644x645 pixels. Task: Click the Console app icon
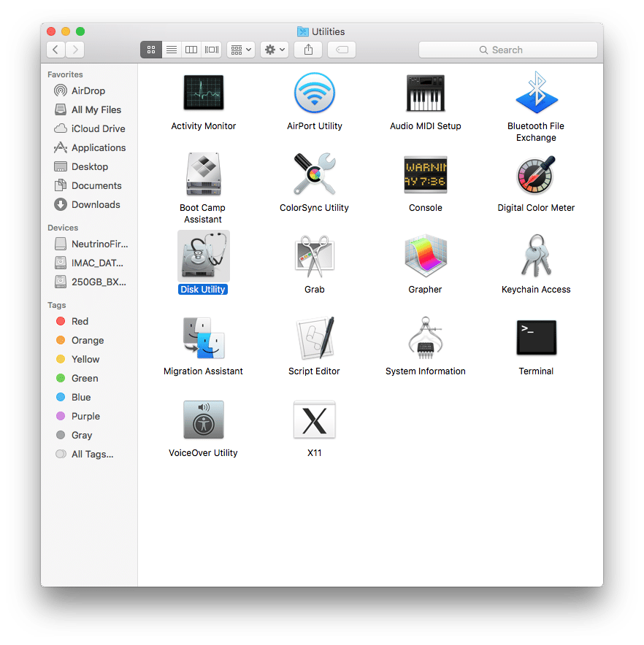(425, 175)
